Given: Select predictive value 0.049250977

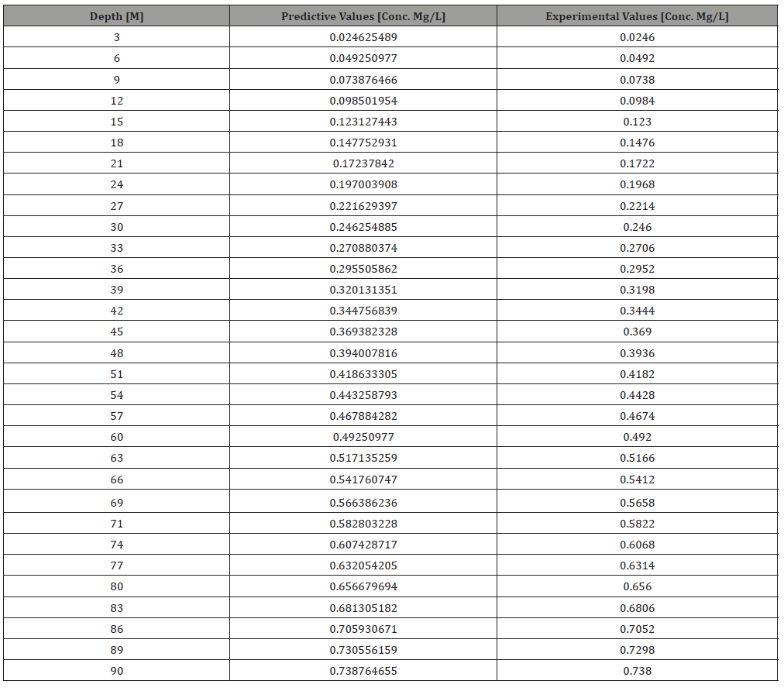Looking at the screenshot, I should (363, 59).
